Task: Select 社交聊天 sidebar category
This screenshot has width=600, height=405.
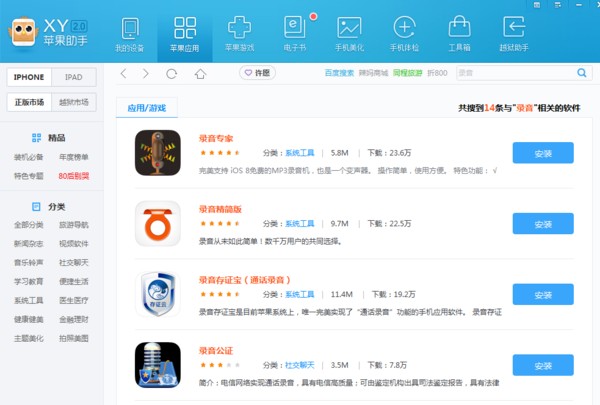Action: coord(74,263)
